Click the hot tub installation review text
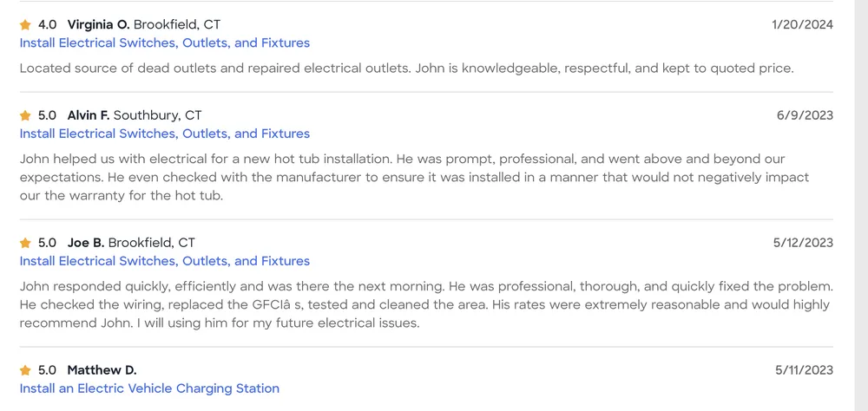The height and width of the screenshot is (411, 868). click(413, 177)
